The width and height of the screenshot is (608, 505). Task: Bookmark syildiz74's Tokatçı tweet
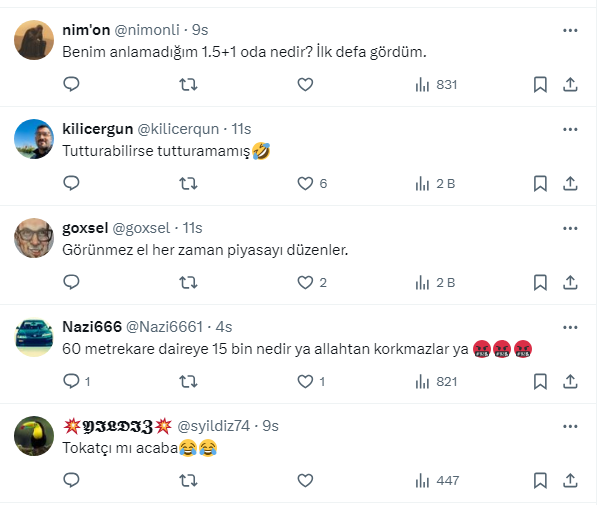540,481
